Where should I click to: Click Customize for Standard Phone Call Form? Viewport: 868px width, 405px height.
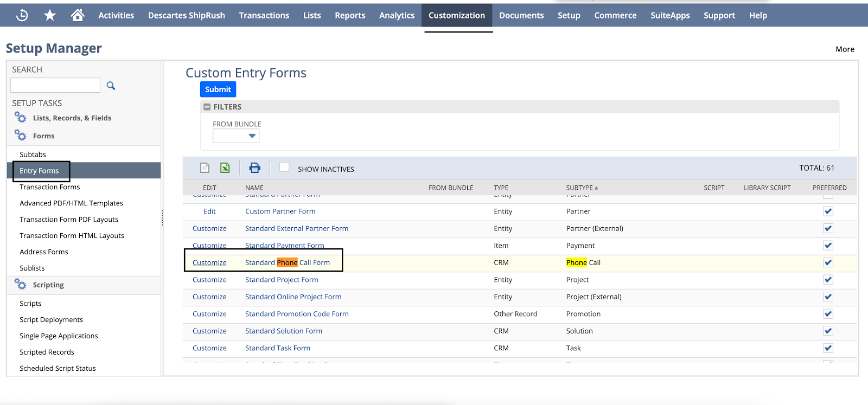click(x=209, y=262)
